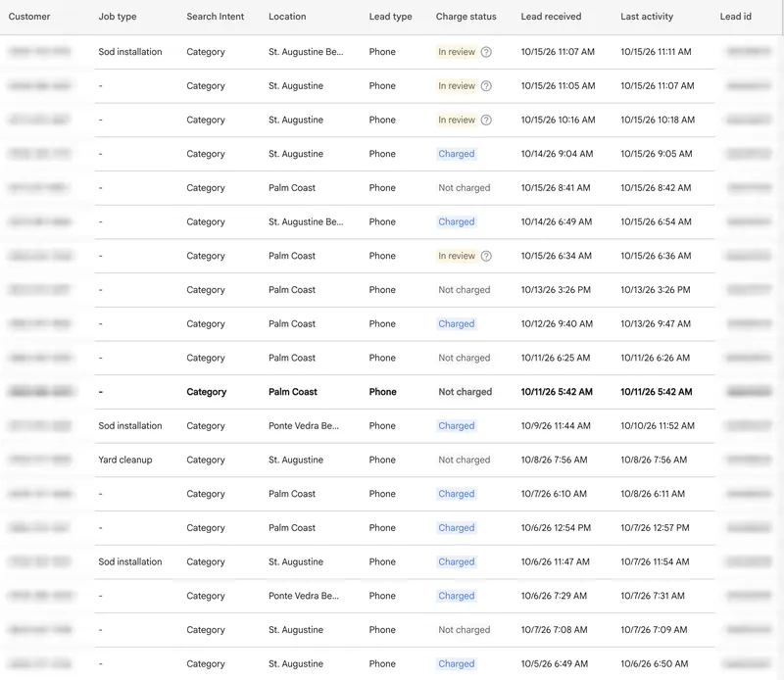Sort by Job type column header
Image resolution: width=784 pixels, height=680 pixels.
pyautogui.click(x=118, y=17)
